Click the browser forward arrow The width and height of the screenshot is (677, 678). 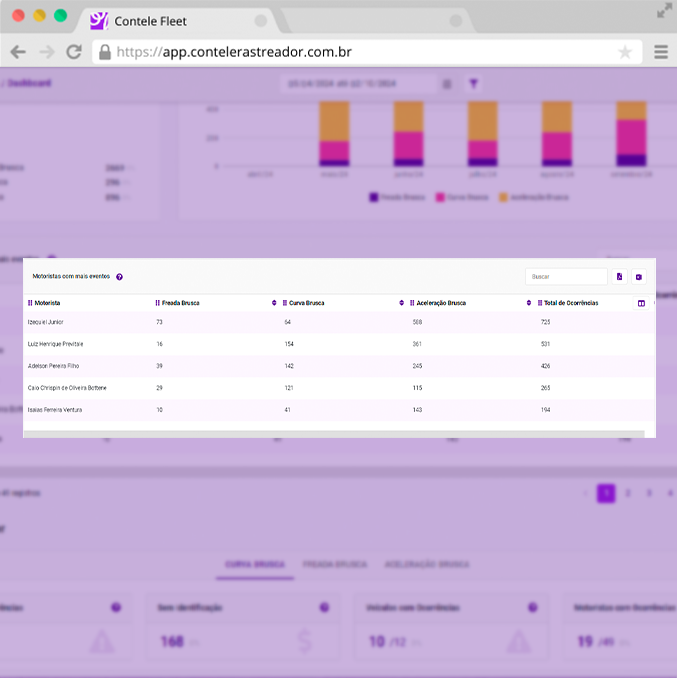pos(47,52)
